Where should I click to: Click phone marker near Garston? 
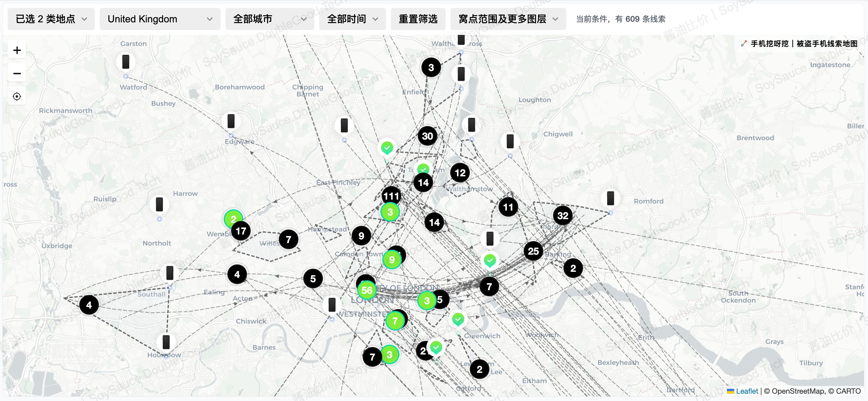point(126,62)
